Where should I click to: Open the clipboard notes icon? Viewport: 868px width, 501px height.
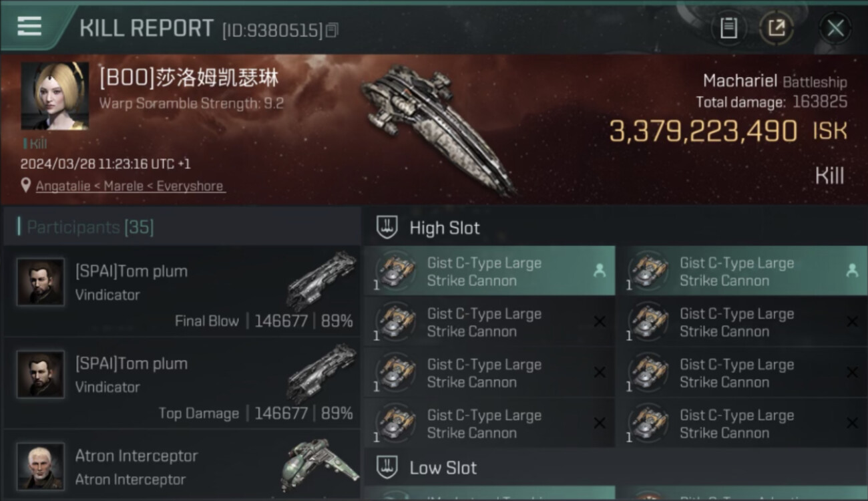pyautogui.click(x=728, y=28)
